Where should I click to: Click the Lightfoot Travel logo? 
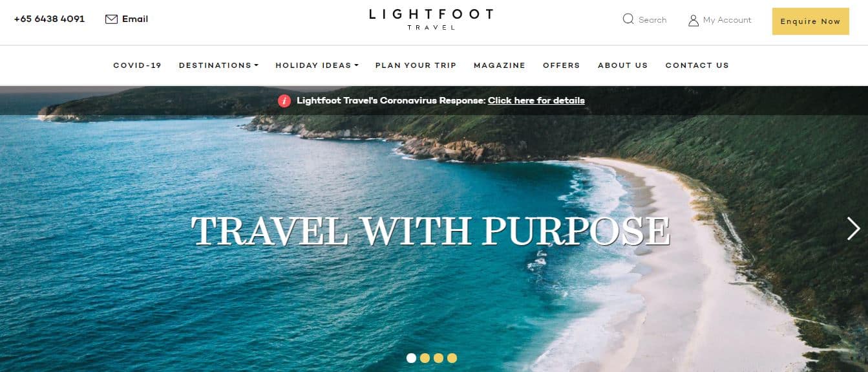point(431,19)
